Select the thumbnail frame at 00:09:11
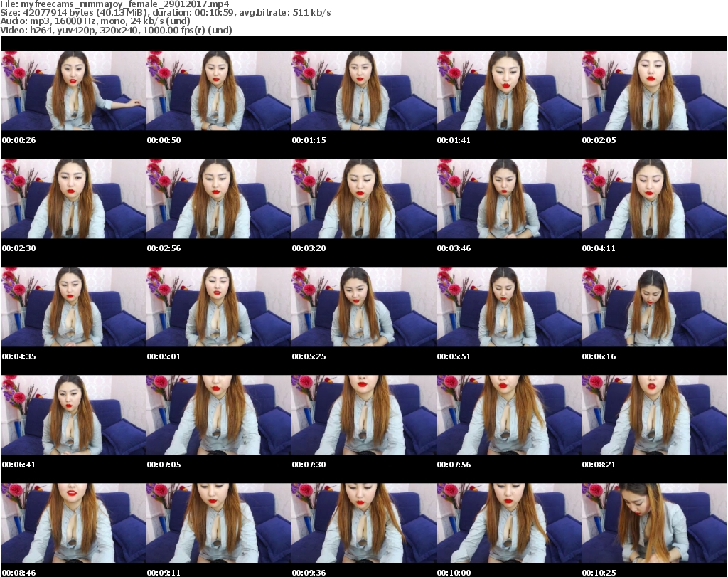728x577 pixels. click(x=219, y=523)
